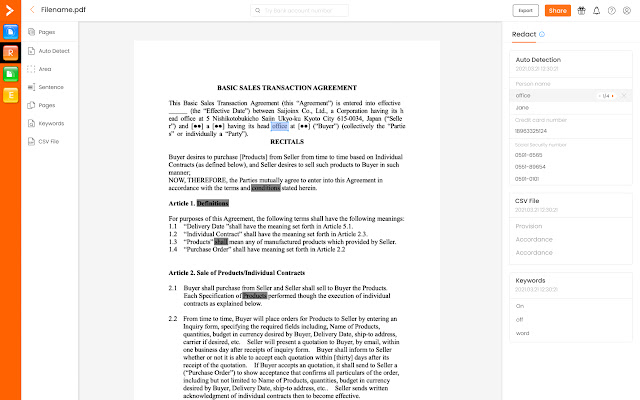Open the green document app icon in the sidebar
This screenshot has width=640, height=400.
[11, 74]
